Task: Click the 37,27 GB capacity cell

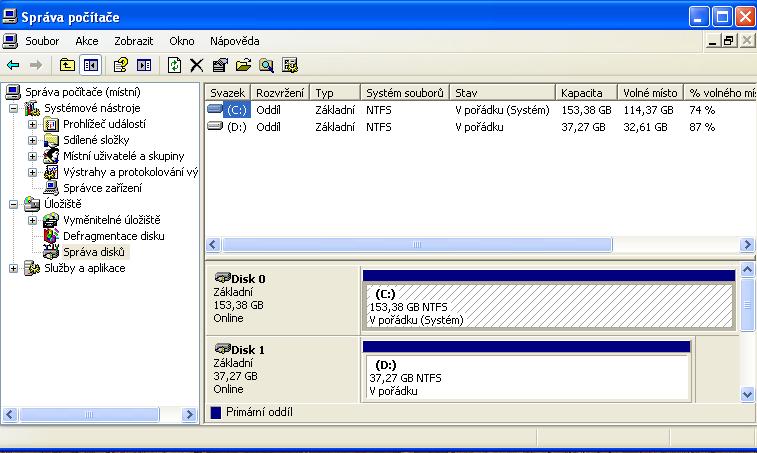Action: [583, 127]
